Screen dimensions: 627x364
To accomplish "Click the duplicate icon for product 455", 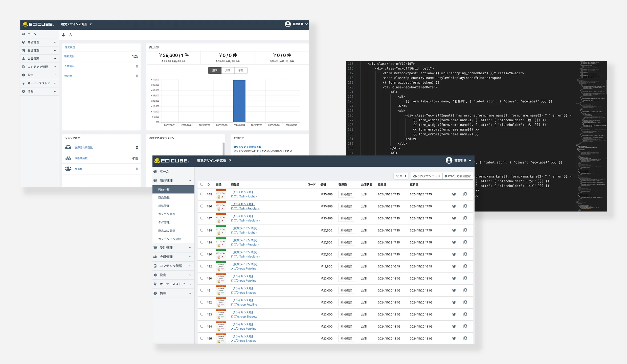I will (x=465, y=338).
